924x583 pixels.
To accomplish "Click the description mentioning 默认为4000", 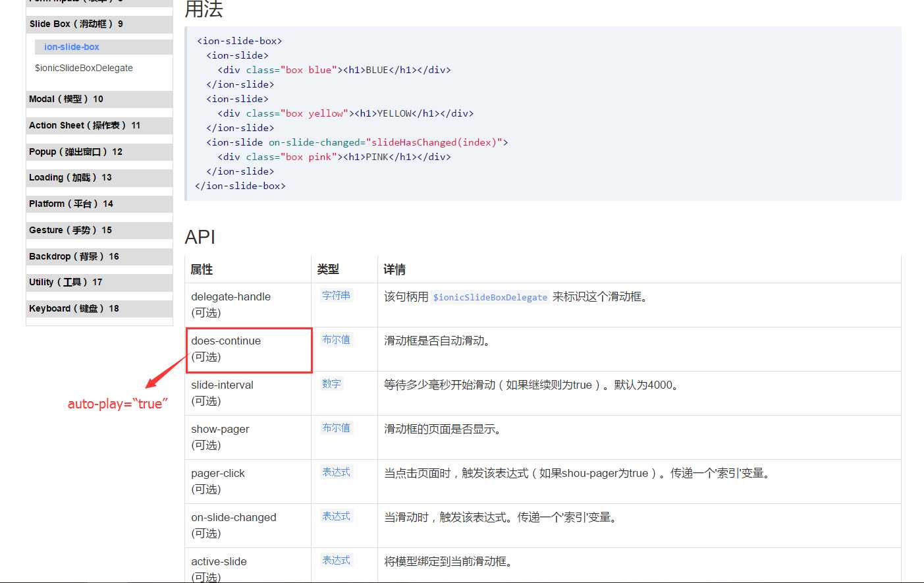I will click(531, 385).
